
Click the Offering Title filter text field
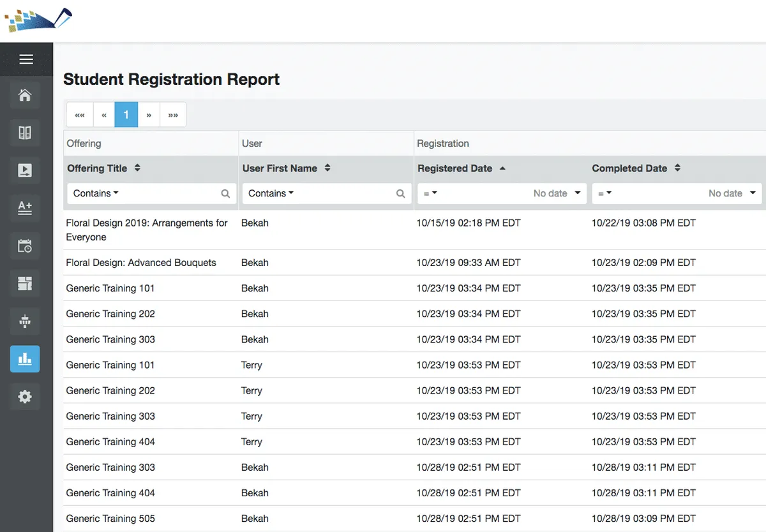[x=169, y=193]
